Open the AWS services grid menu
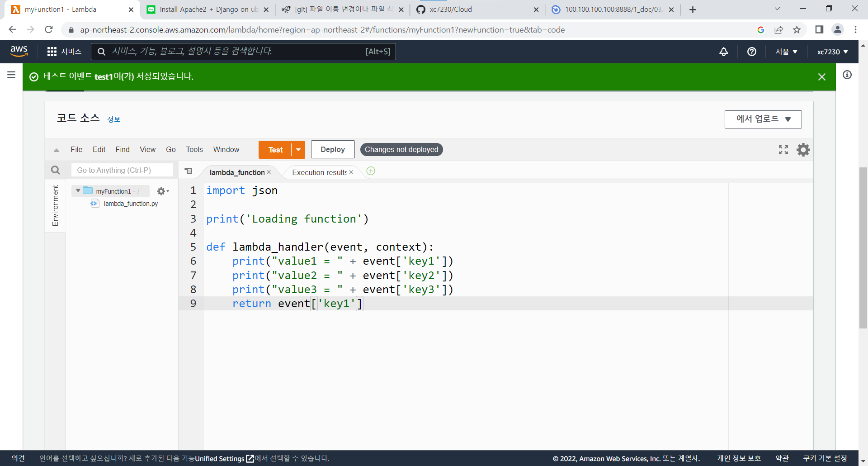868x466 pixels. pyautogui.click(x=52, y=52)
